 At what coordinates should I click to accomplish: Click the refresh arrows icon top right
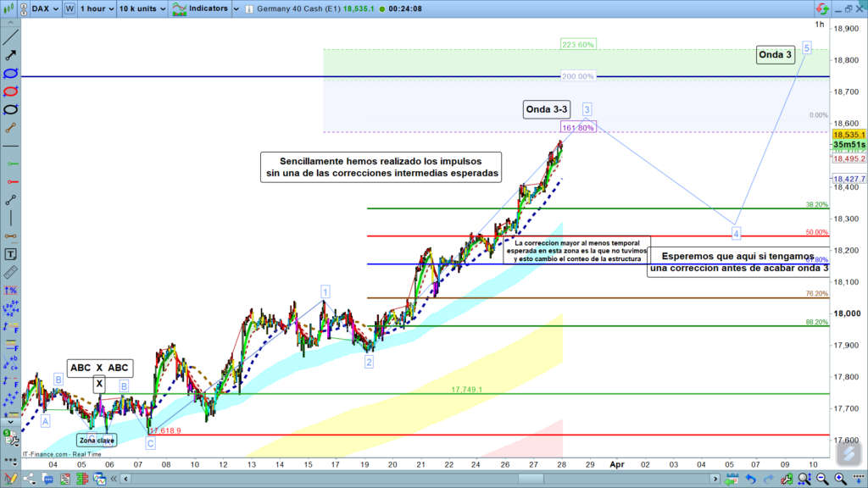[x=821, y=8]
